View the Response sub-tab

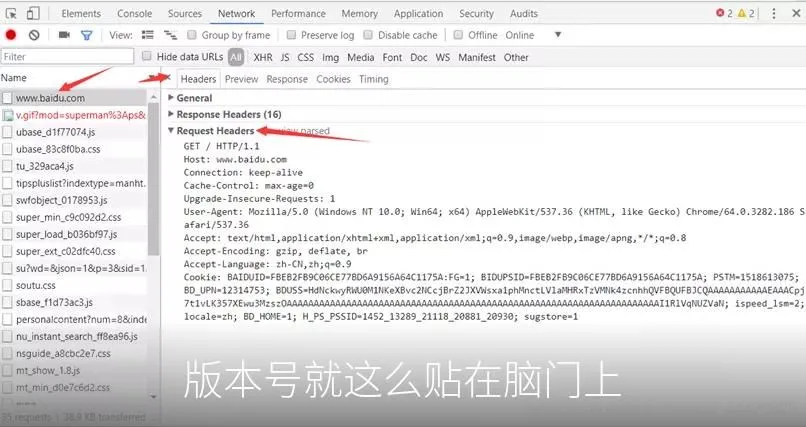pos(287,79)
